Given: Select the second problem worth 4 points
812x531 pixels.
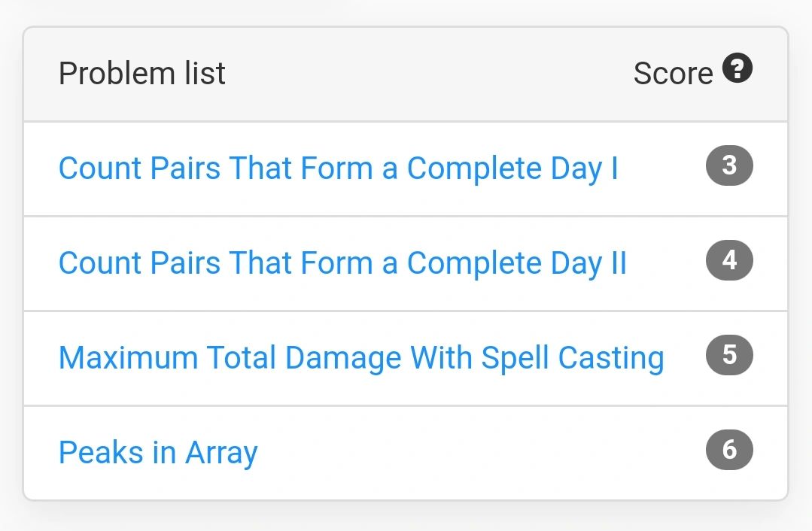Looking at the screenshot, I should 343,263.
